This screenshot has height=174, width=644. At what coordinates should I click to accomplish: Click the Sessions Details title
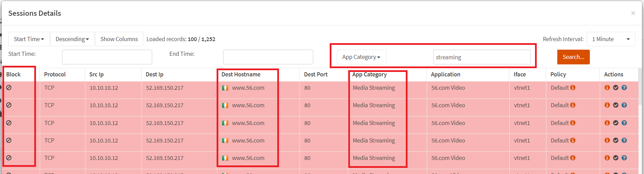click(x=35, y=13)
